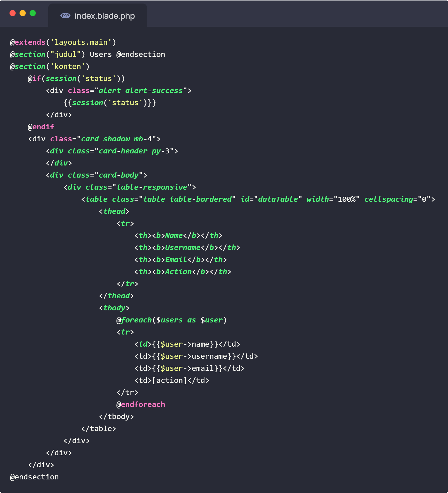Click the alert alert-success div line

118,91
